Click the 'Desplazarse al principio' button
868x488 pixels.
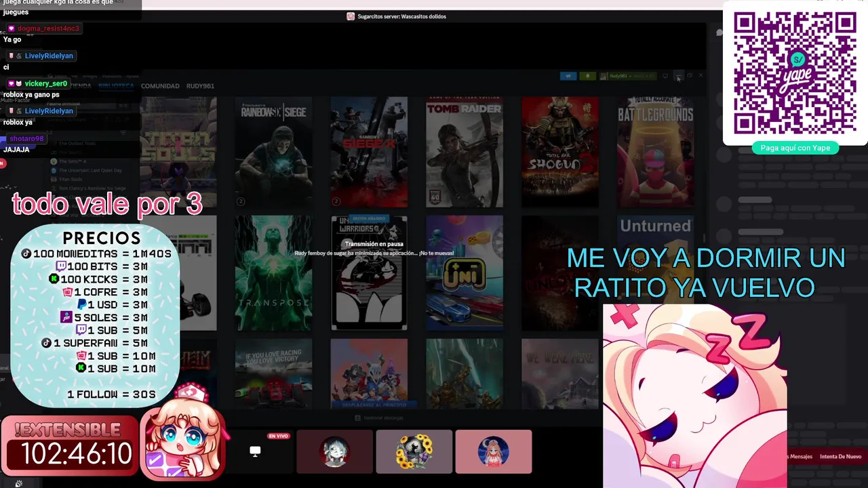click(x=369, y=405)
